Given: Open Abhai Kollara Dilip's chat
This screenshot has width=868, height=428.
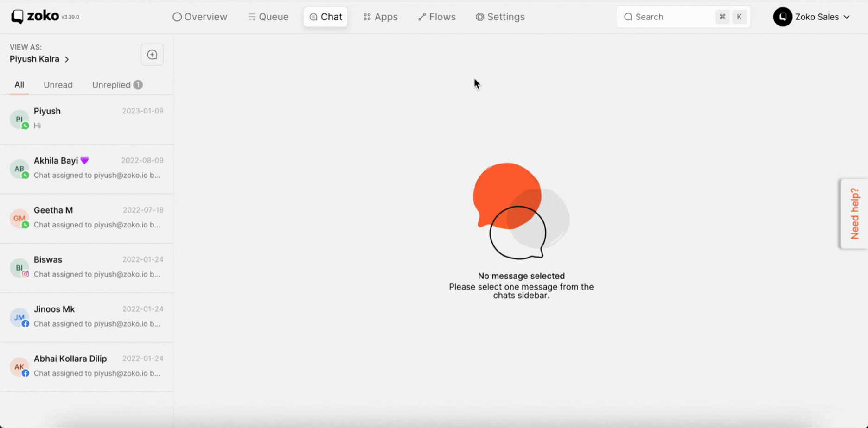Looking at the screenshot, I should click(87, 367).
